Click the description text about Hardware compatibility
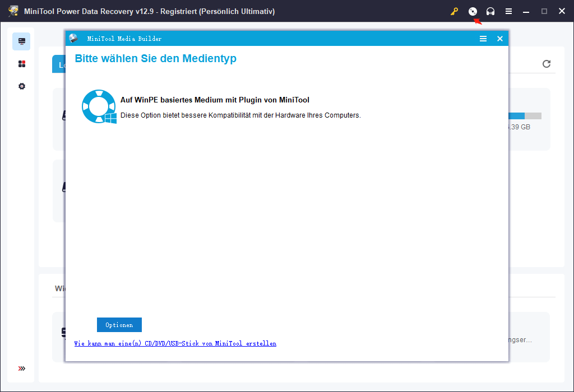Screen dimensions: 574x392 240,115
